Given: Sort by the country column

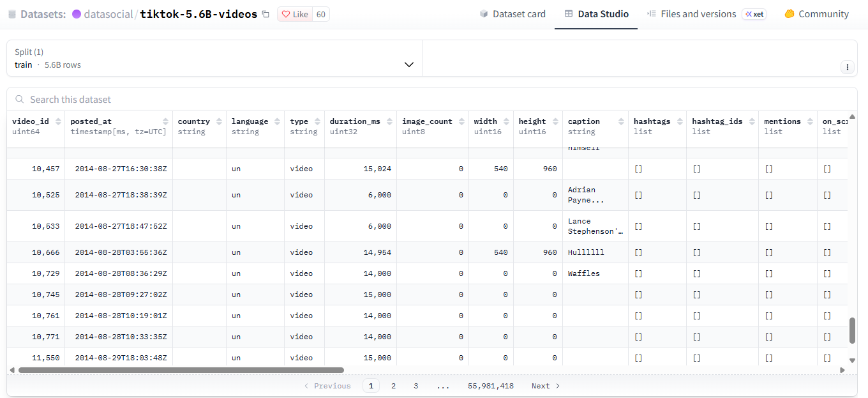Looking at the screenshot, I should pos(219,121).
